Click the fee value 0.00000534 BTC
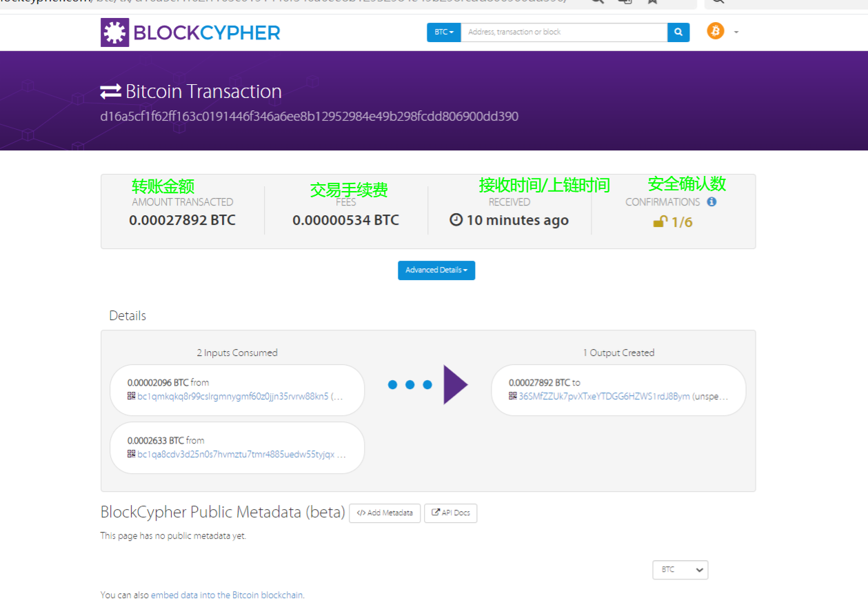Image resolution: width=868 pixels, height=605 pixels. coord(346,220)
